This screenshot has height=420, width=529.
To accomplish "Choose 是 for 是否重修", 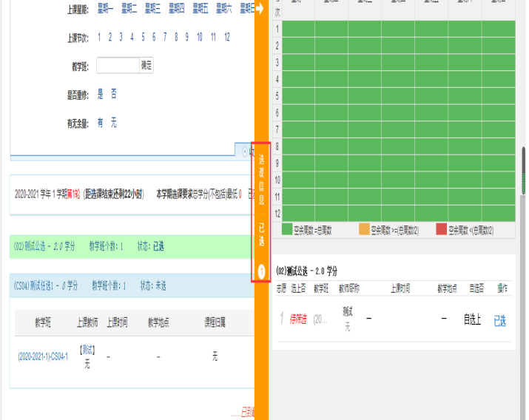I will pos(100,94).
